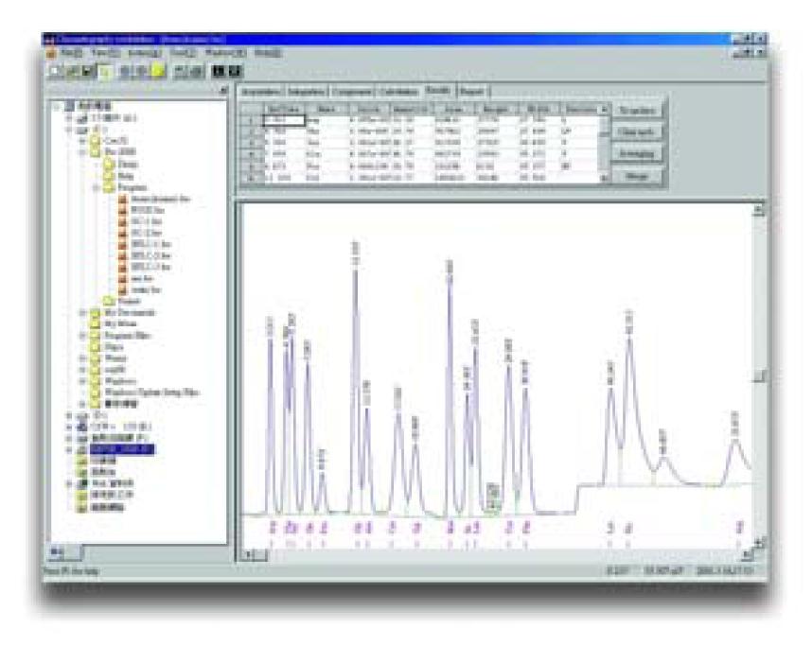Open the Tool menu
812x646 pixels.
(x=184, y=53)
